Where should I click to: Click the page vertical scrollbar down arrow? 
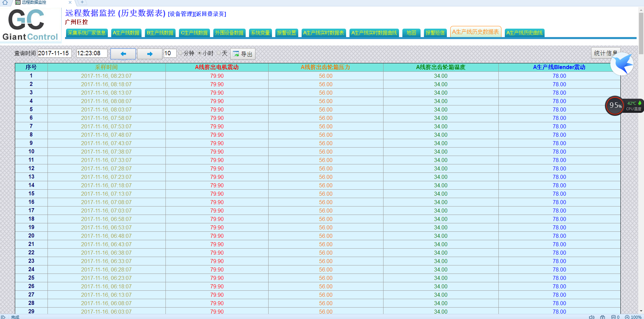tap(641, 311)
